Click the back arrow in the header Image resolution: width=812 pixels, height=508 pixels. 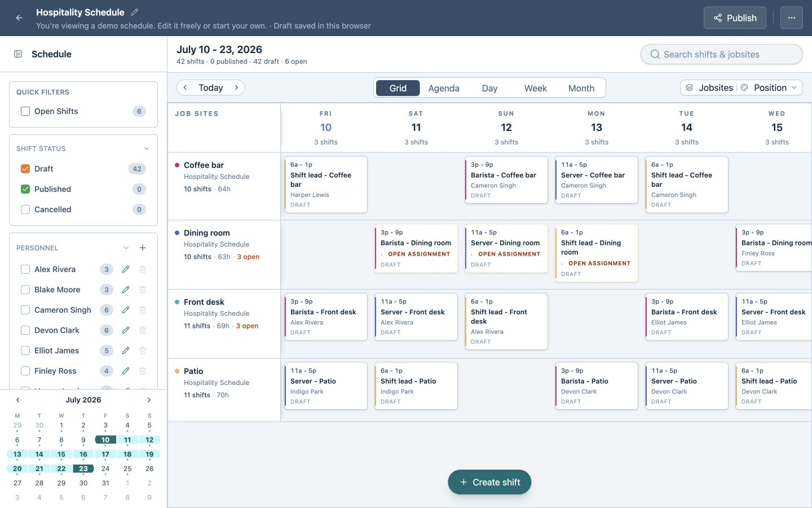[x=19, y=18]
